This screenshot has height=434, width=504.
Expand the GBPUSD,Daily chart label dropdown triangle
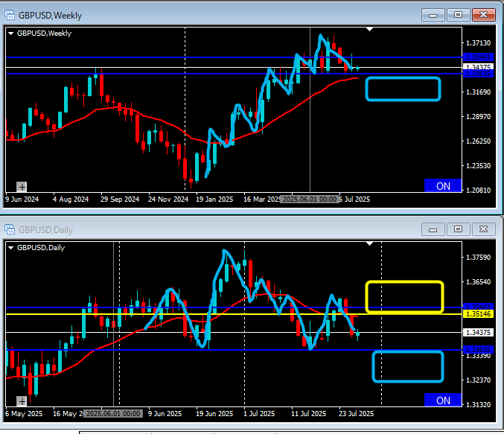point(10,248)
